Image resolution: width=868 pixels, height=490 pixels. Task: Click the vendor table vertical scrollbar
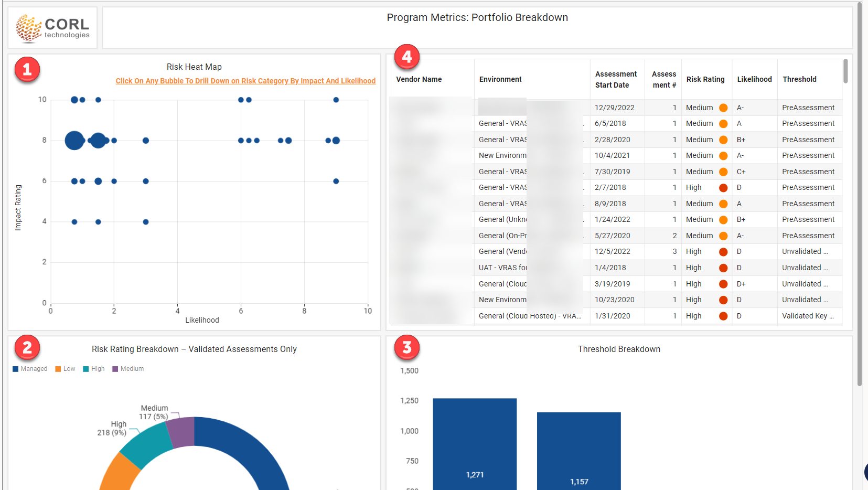(845, 71)
